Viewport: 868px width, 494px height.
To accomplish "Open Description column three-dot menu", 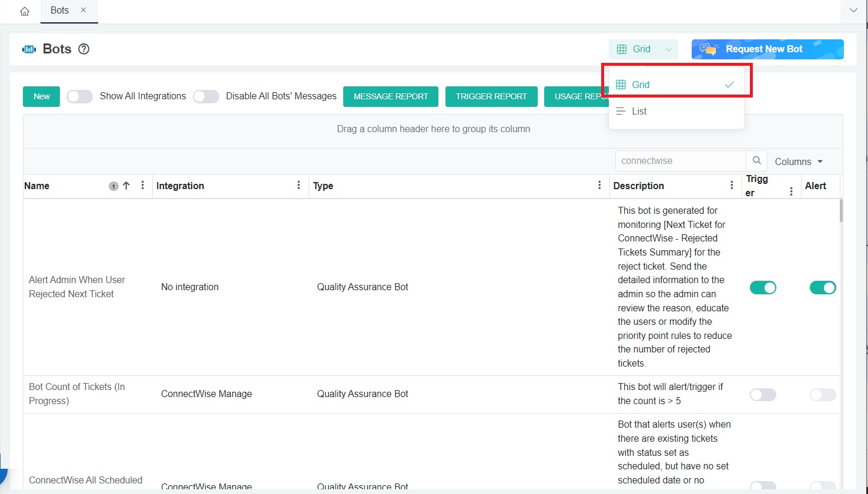I will pos(732,186).
